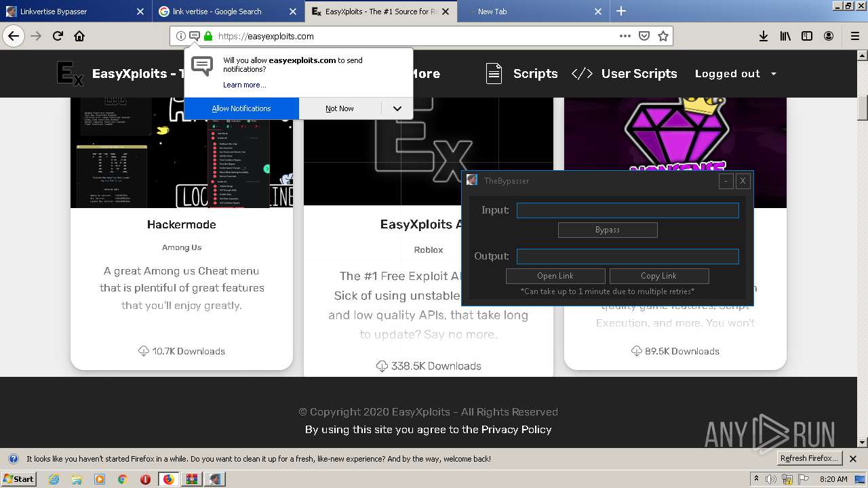This screenshot has height=488, width=868.
Task: Click 338.5K Downloads text
Action: pos(436,366)
